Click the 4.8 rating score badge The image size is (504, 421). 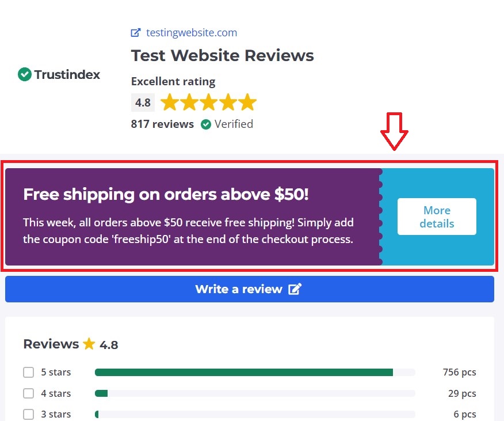(143, 103)
